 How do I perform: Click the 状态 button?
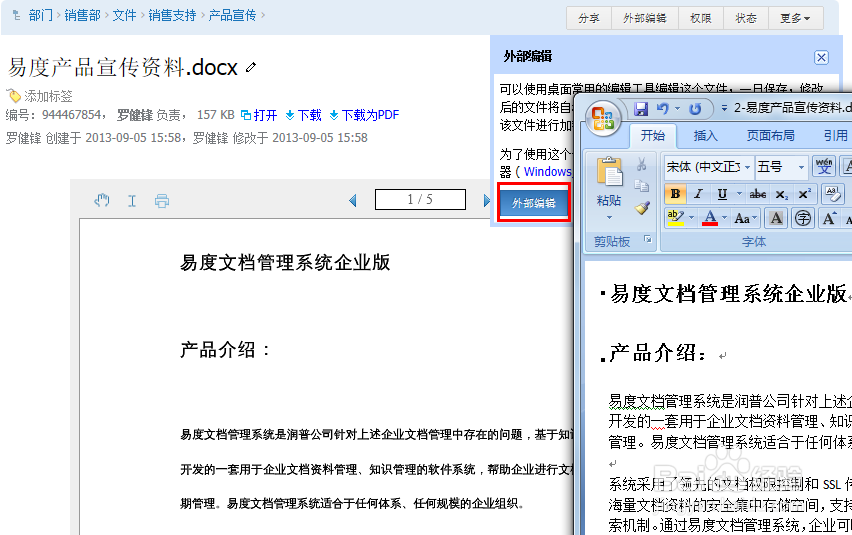[x=746, y=18]
